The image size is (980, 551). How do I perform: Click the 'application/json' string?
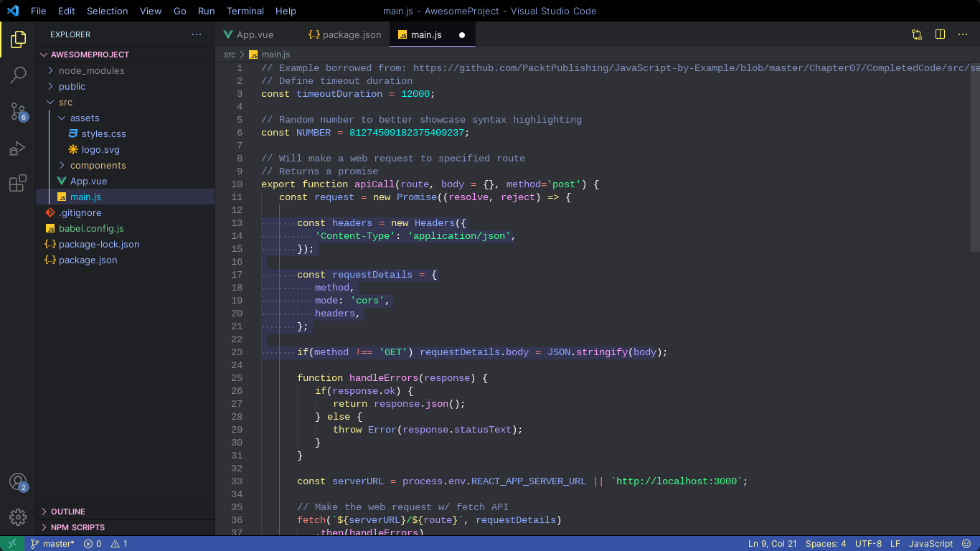coord(459,236)
